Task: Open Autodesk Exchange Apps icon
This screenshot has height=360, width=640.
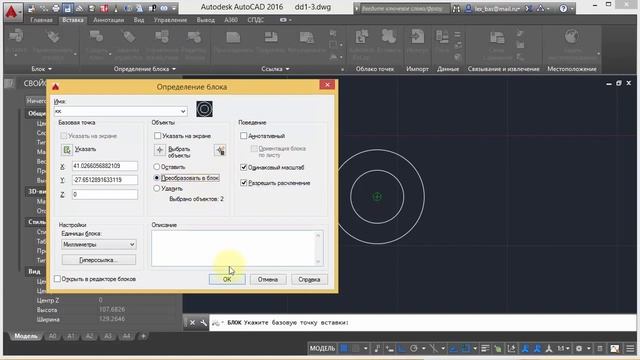Action: [529, 8]
